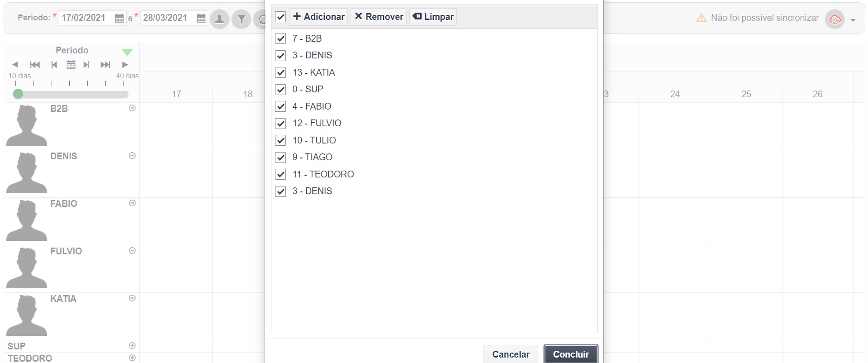Click the user selection icon
868x363 pixels.
[x=220, y=19]
